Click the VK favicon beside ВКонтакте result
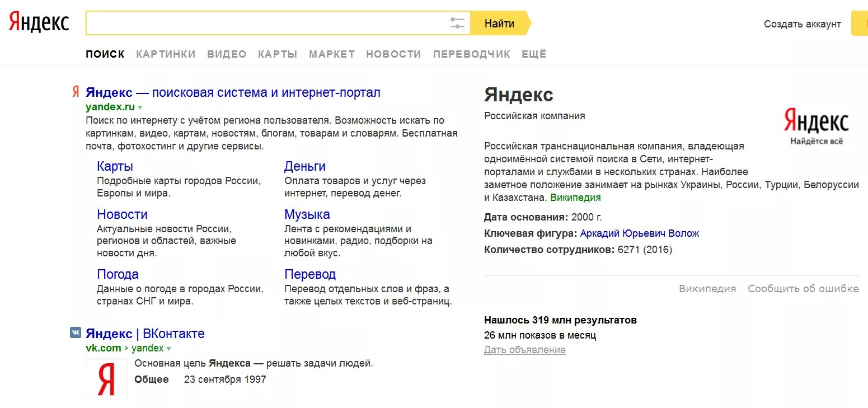This screenshot has width=868, height=408. (x=76, y=332)
